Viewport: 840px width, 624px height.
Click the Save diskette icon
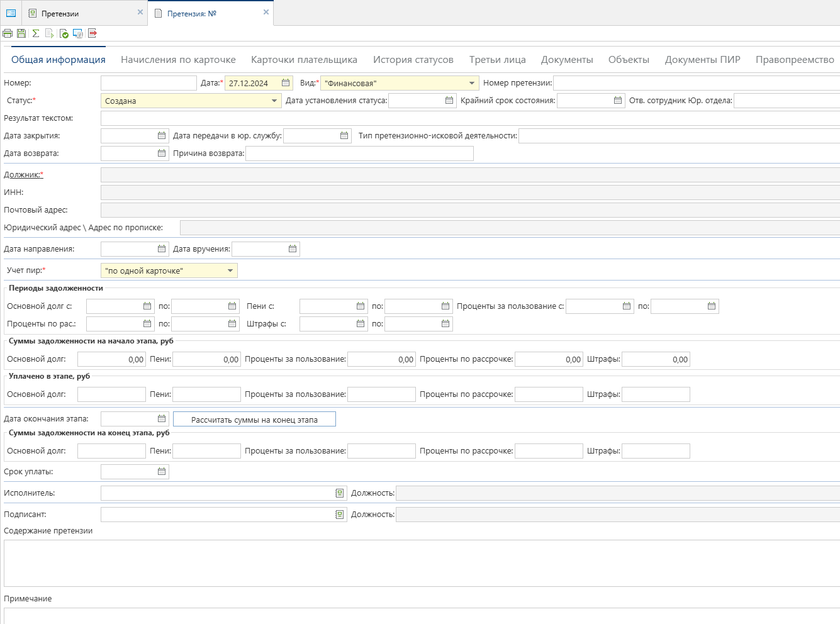tap(21, 33)
